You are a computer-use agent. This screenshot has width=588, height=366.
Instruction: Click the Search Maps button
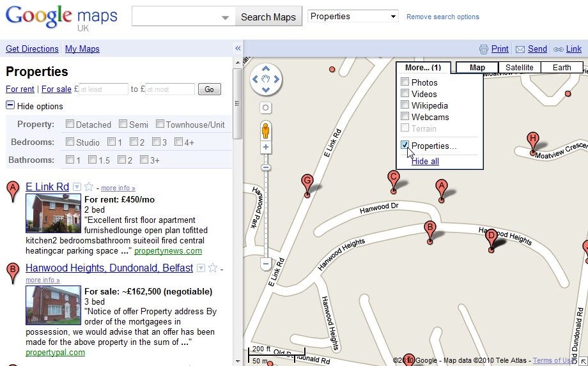click(x=268, y=17)
